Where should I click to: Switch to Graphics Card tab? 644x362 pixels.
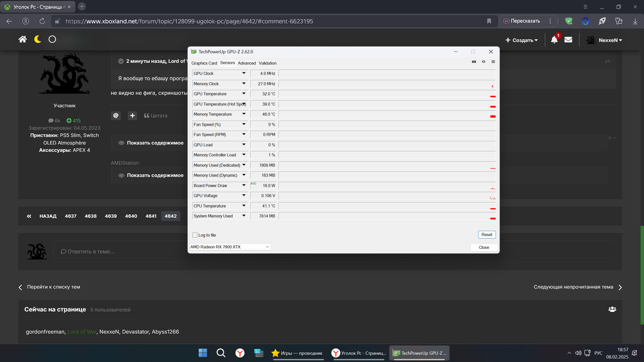[x=204, y=63]
